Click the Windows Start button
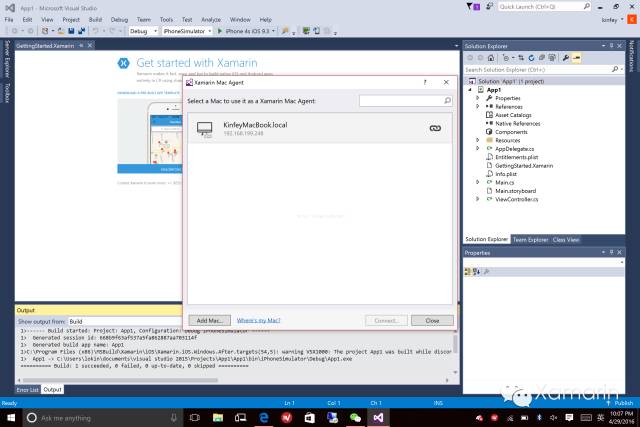The height and width of the screenshot is (427, 640). tap(11, 418)
